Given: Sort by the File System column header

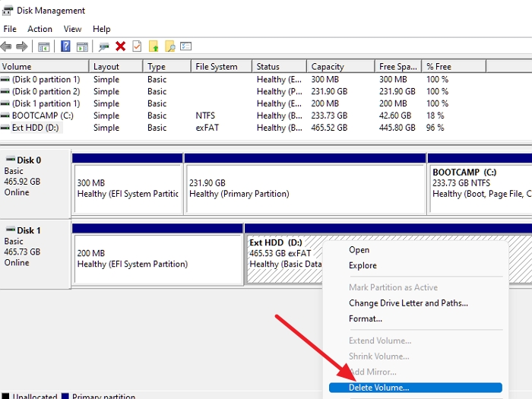Looking at the screenshot, I should 222,67.
